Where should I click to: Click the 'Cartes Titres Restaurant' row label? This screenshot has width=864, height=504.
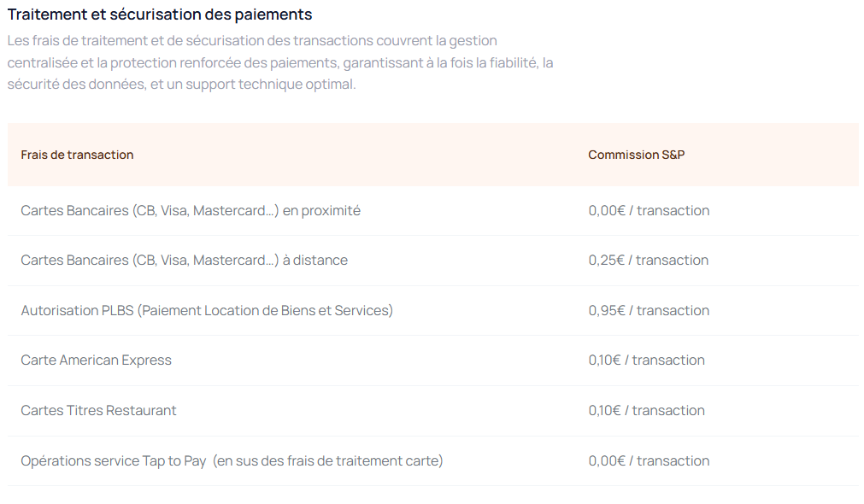click(x=98, y=410)
